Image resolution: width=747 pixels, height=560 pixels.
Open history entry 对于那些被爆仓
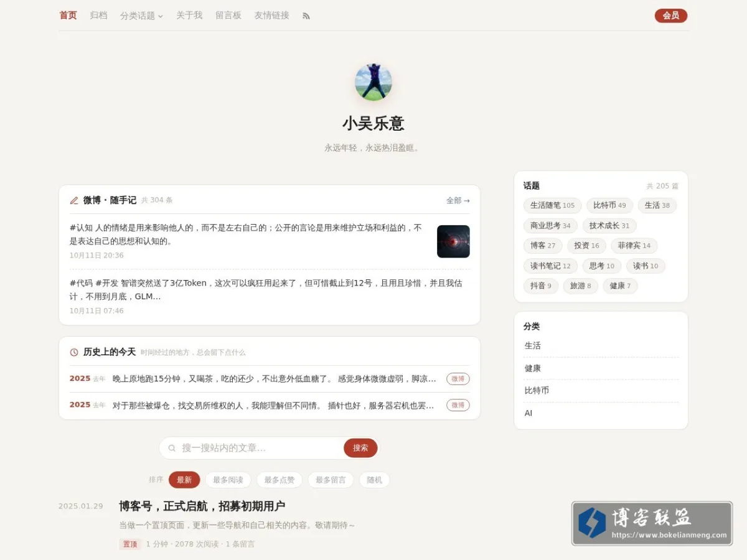point(274,406)
